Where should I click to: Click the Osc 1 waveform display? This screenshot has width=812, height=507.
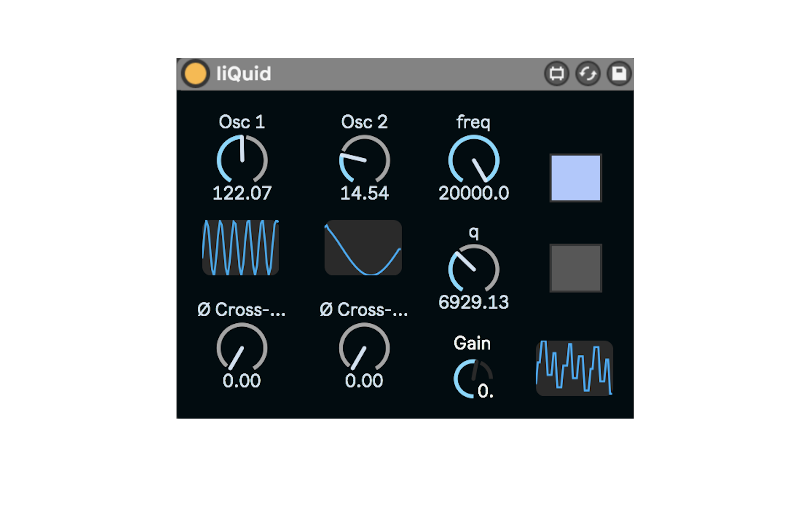click(x=240, y=248)
